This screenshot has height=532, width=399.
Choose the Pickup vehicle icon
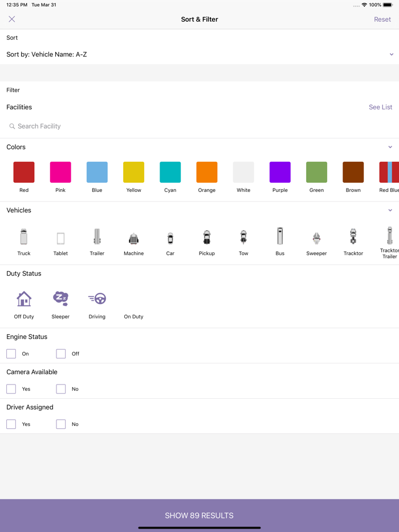pos(207,237)
